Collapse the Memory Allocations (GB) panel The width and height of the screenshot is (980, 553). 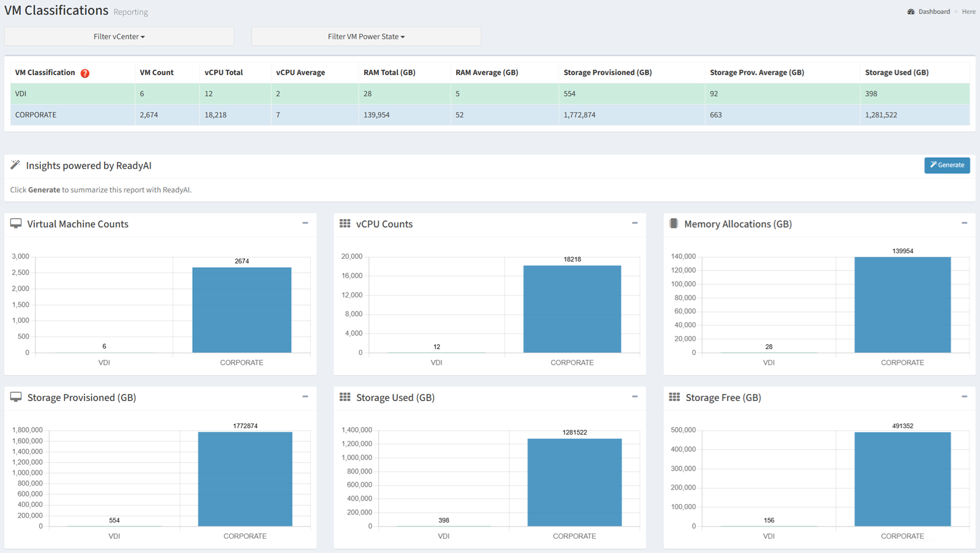pos(964,223)
